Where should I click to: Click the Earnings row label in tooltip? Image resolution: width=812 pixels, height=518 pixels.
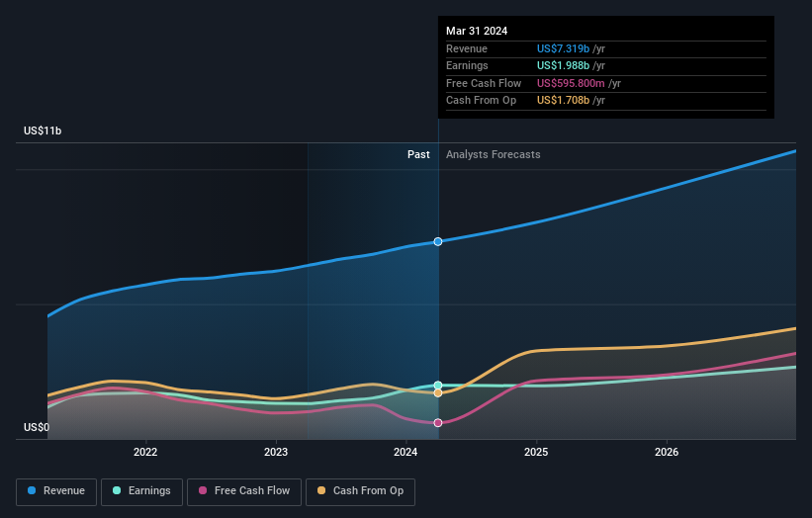pyautogui.click(x=467, y=65)
